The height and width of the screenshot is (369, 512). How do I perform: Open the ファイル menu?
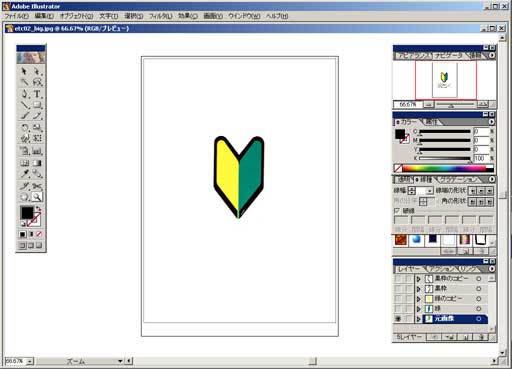(x=16, y=16)
